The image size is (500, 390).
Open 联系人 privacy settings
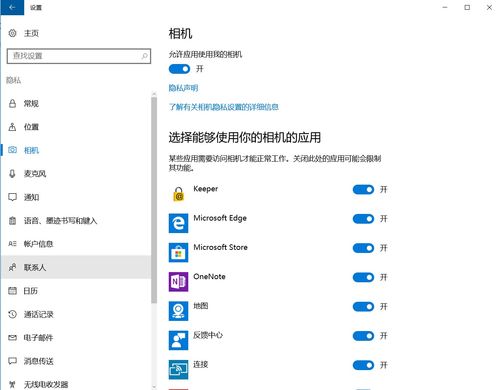76,267
